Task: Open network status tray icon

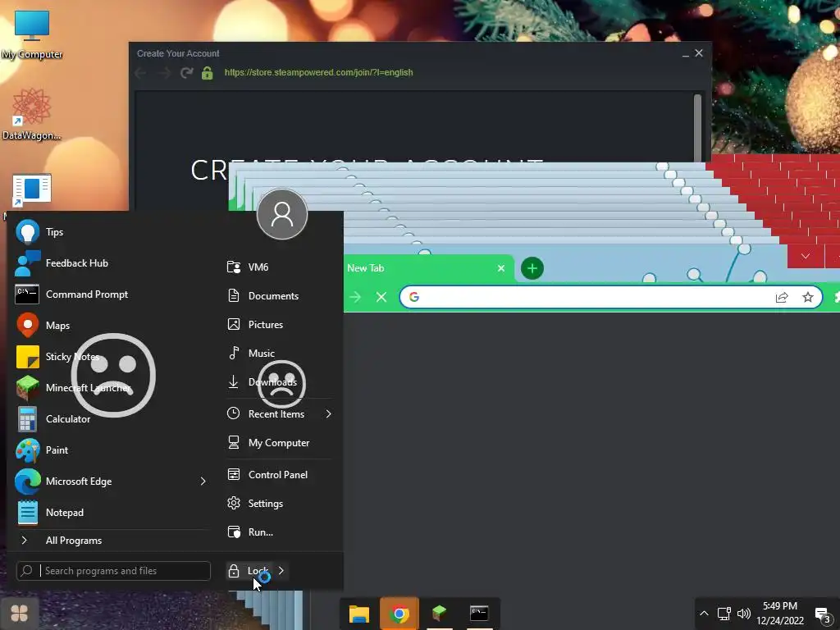Action: coord(724,614)
